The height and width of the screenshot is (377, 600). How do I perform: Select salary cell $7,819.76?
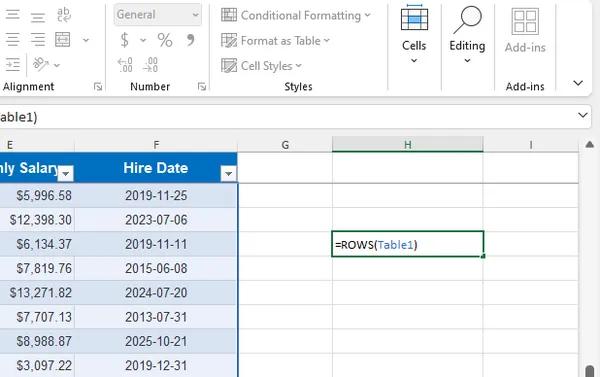[x=37, y=268]
